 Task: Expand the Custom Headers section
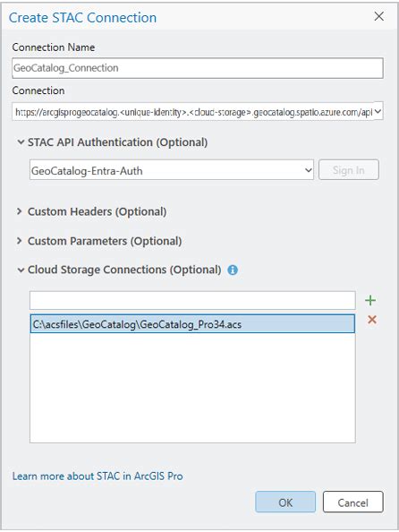click(x=20, y=211)
